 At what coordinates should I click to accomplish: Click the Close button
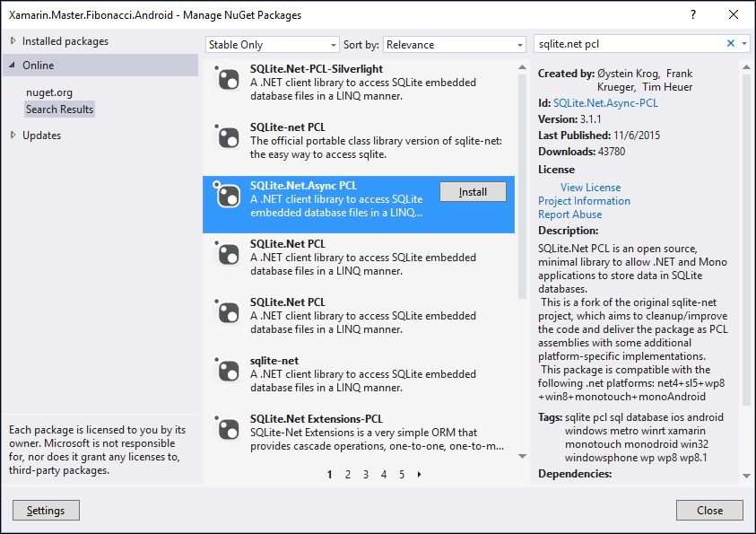pyautogui.click(x=709, y=511)
